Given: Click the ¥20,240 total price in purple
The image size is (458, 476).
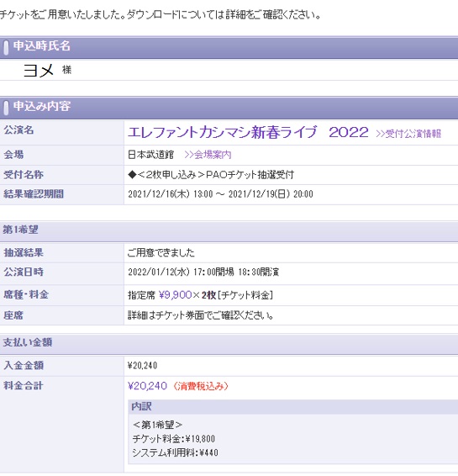Looking at the screenshot, I should (x=147, y=386).
